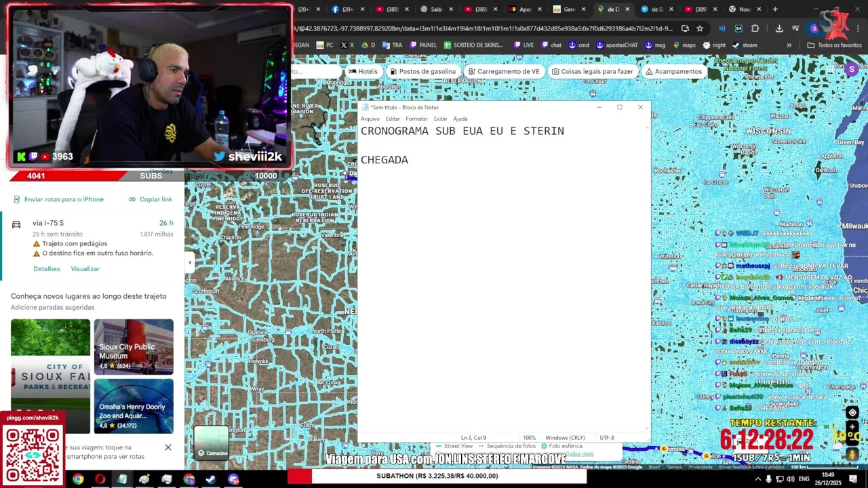The width and height of the screenshot is (868, 488).
Task: Open the route Visualizar link
Action: tap(85, 269)
